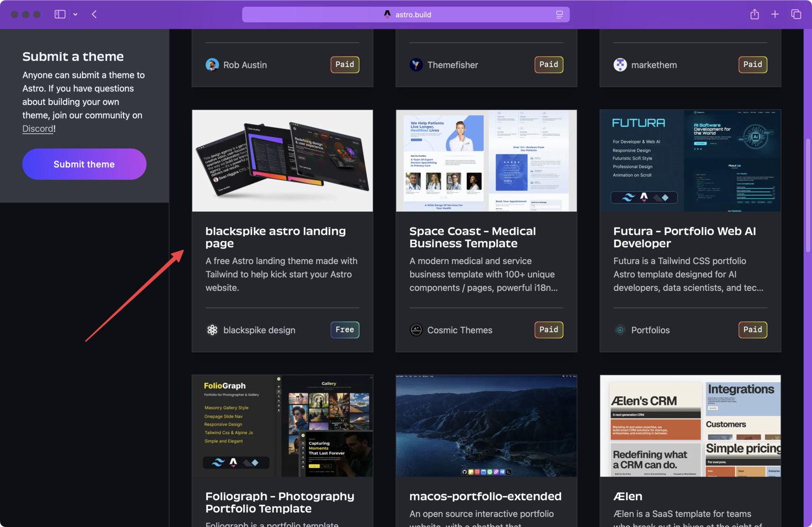This screenshot has height=527, width=812.
Task: Click the 'A free Astro landing theme' description
Action: (x=282, y=274)
